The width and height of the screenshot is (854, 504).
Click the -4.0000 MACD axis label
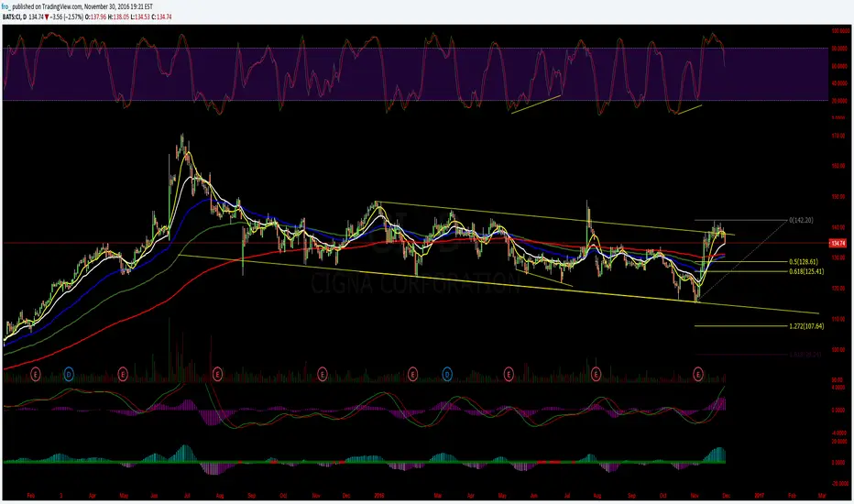839,433
